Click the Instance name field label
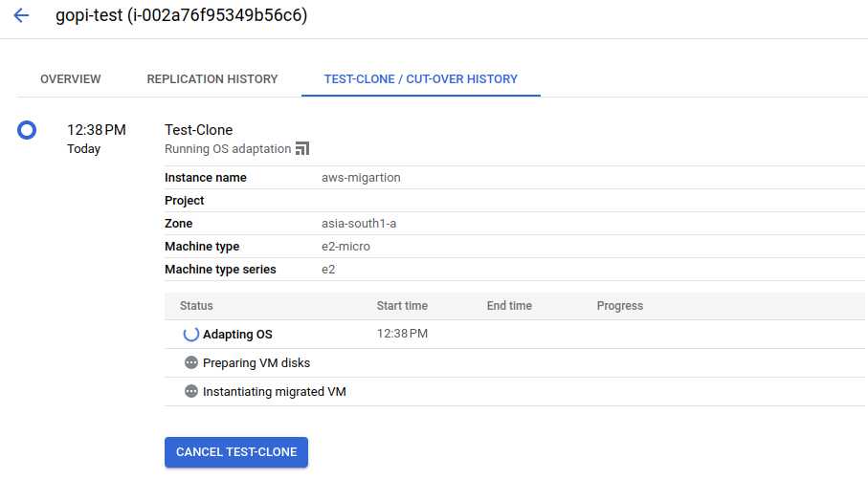 point(206,178)
